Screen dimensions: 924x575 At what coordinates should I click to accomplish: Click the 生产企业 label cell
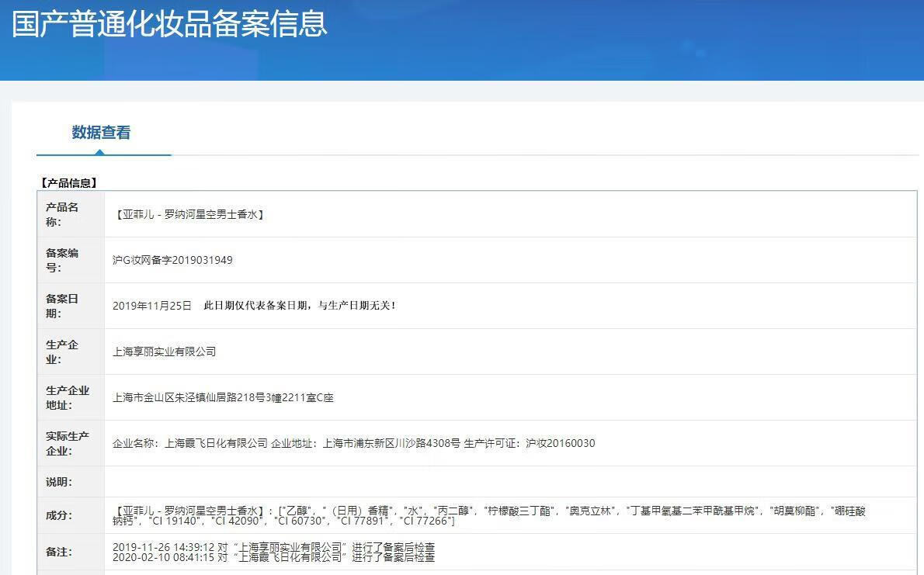click(x=71, y=352)
